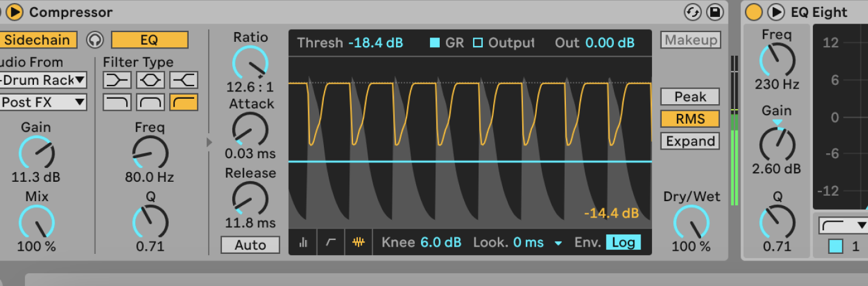Click the Look. 0 ms value
The image size is (868, 286).
click(x=528, y=242)
